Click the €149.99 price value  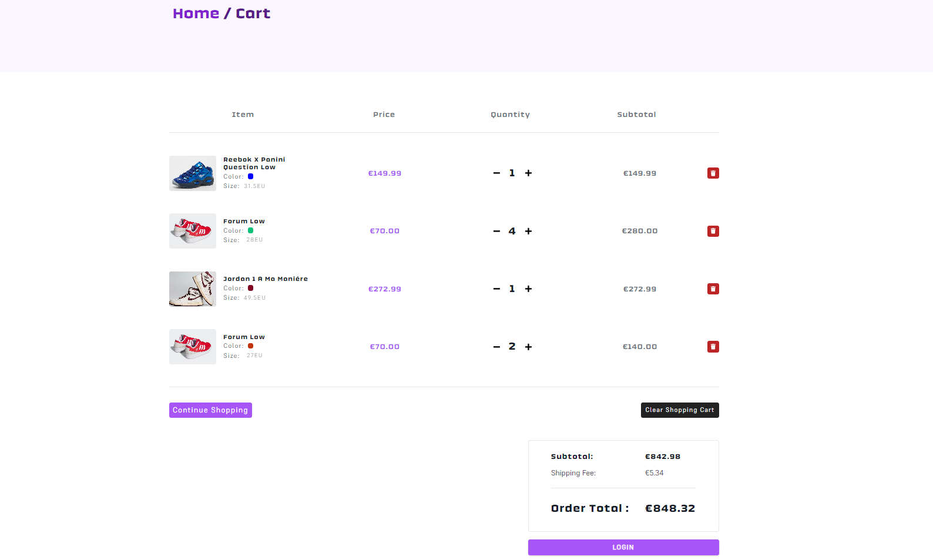click(385, 173)
